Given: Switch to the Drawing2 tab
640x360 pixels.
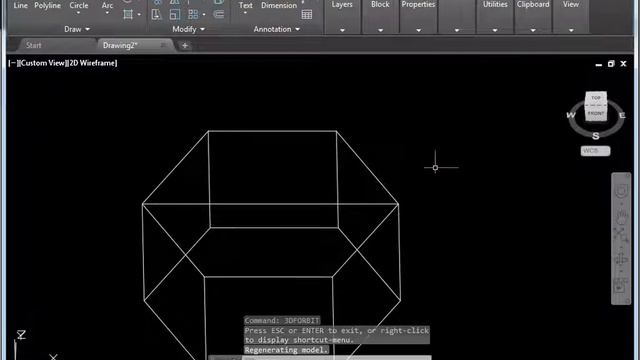Looking at the screenshot, I should [x=120, y=45].
